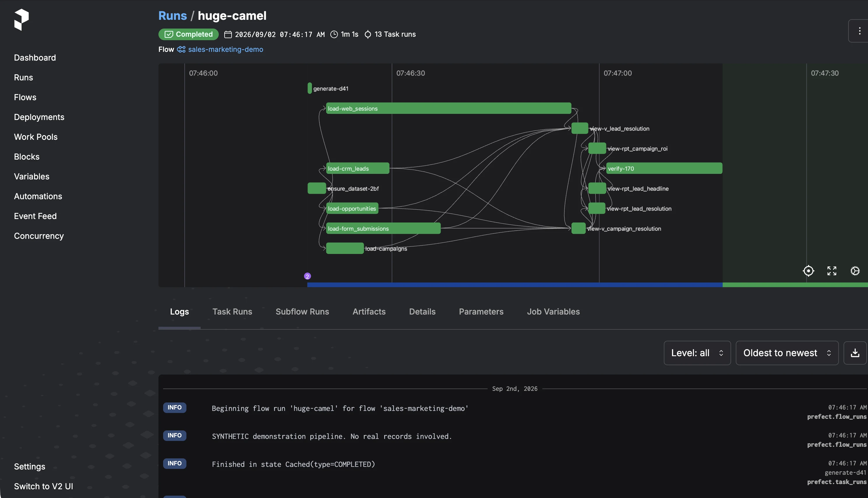Click the calendar icon beside the start date
Image resolution: width=868 pixels, height=498 pixels.
tap(228, 34)
